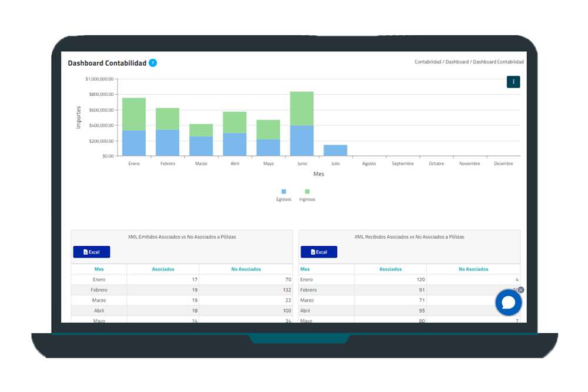Sort XML Emitidos by No Asociados column
588x392 pixels.
[x=246, y=269]
